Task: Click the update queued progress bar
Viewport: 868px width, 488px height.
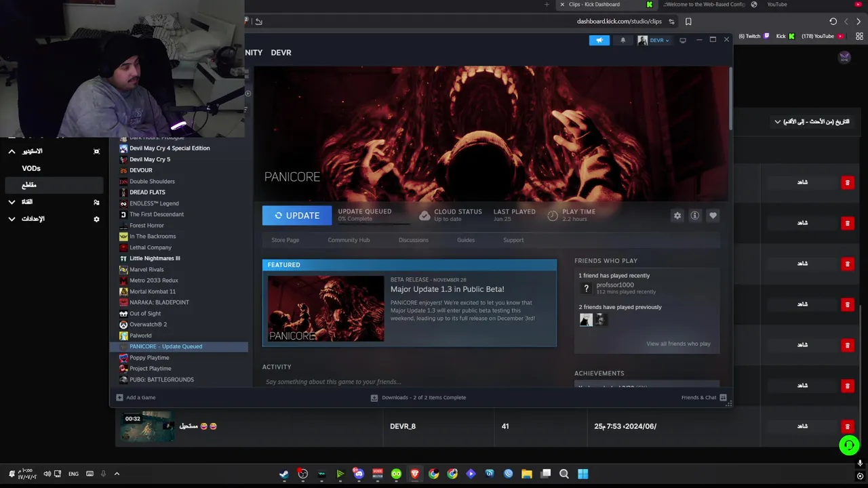Action: (374, 223)
